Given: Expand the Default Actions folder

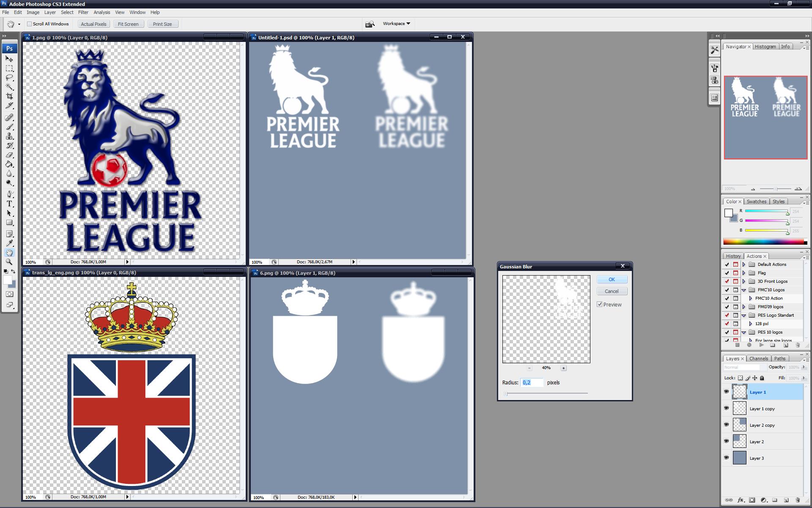Looking at the screenshot, I should pyautogui.click(x=744, y=265).
